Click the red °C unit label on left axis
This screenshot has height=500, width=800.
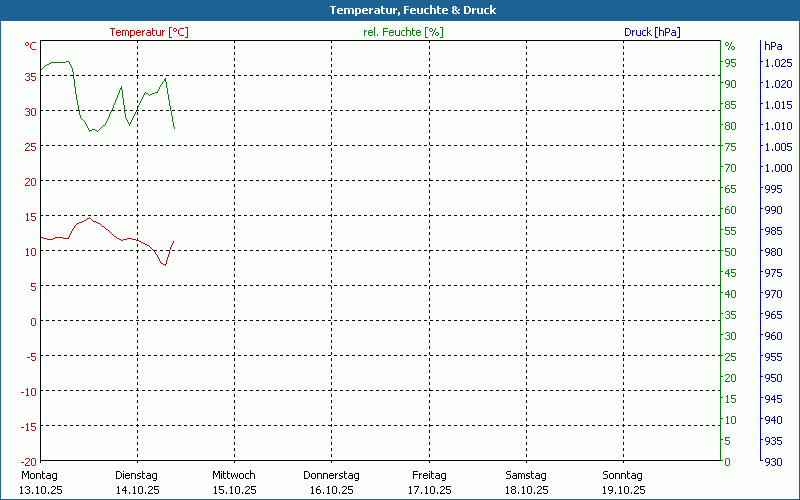(30, 46)
